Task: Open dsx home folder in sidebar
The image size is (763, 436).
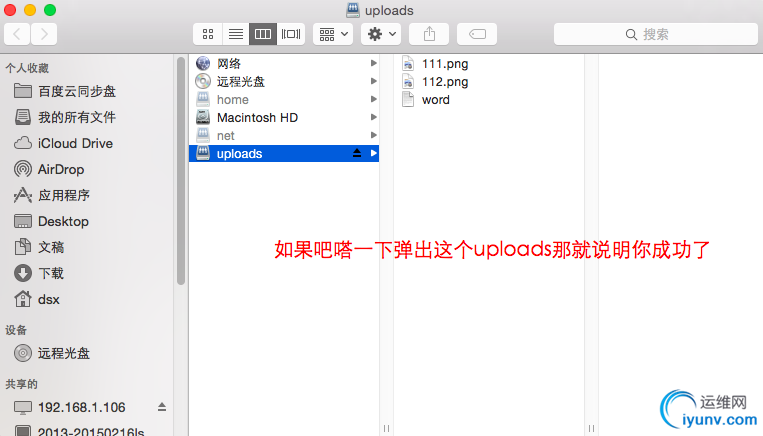Action: tap(36, 299)
